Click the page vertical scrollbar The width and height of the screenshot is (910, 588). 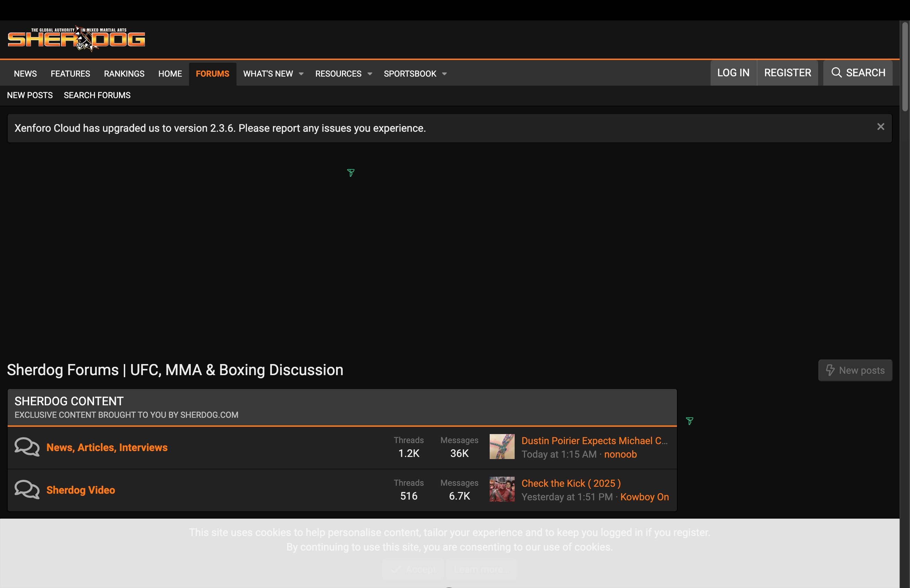pos(905,67)
